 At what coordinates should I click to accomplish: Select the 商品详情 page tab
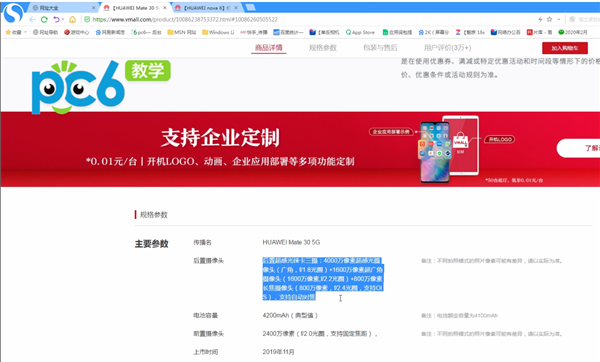tap(269, 48)
